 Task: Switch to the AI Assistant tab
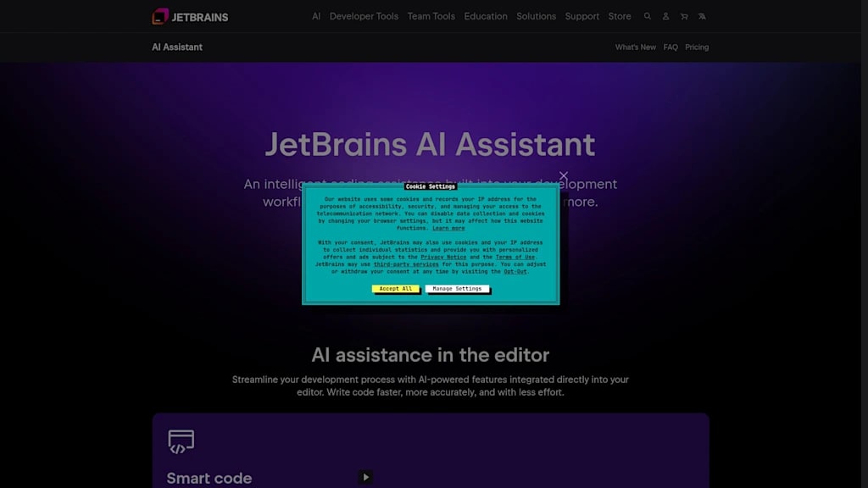(x=177, y=47)
